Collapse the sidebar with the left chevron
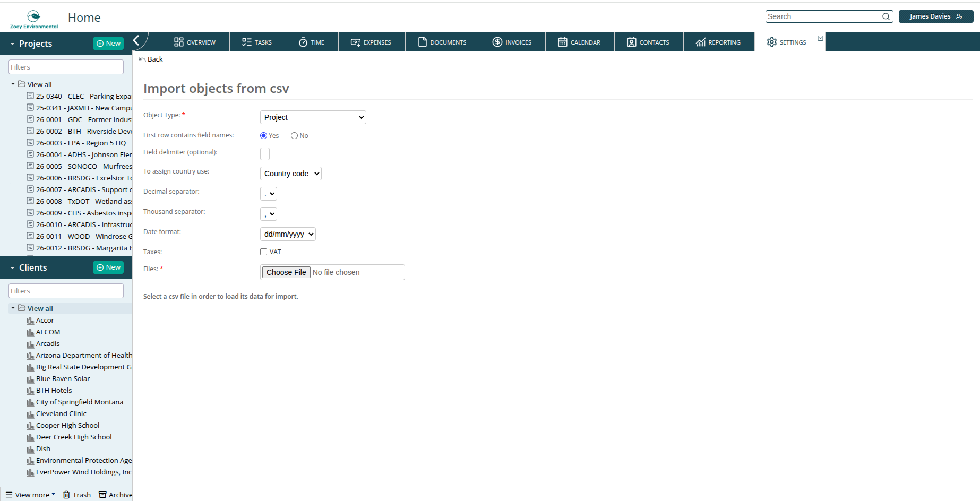Screen dimensions: 980x501 click(136, 40)
